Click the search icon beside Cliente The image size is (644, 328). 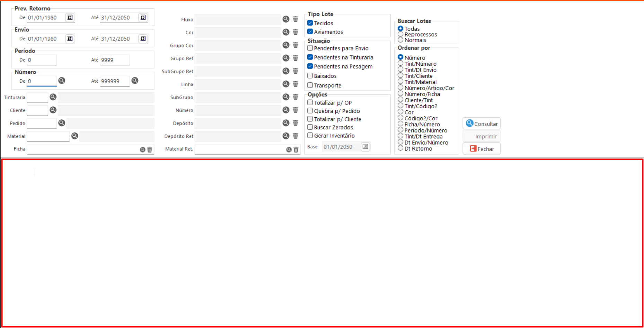point(53,110)
